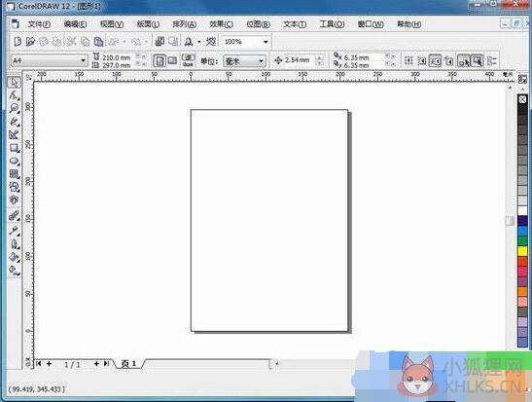The image size is (532, 402).
Task: Open the 工具(O) menu
Action: pyautogui.click(x=332, y=24)
